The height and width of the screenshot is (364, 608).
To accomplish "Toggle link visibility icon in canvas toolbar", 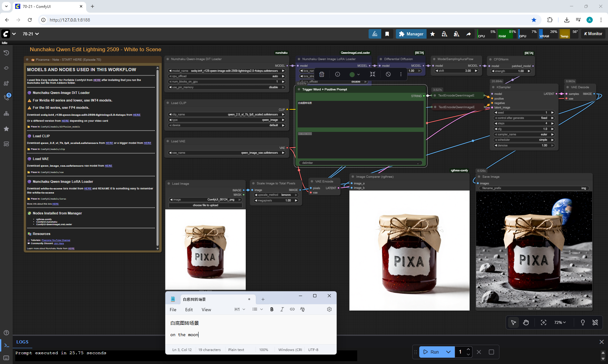I will pos(595,322).
